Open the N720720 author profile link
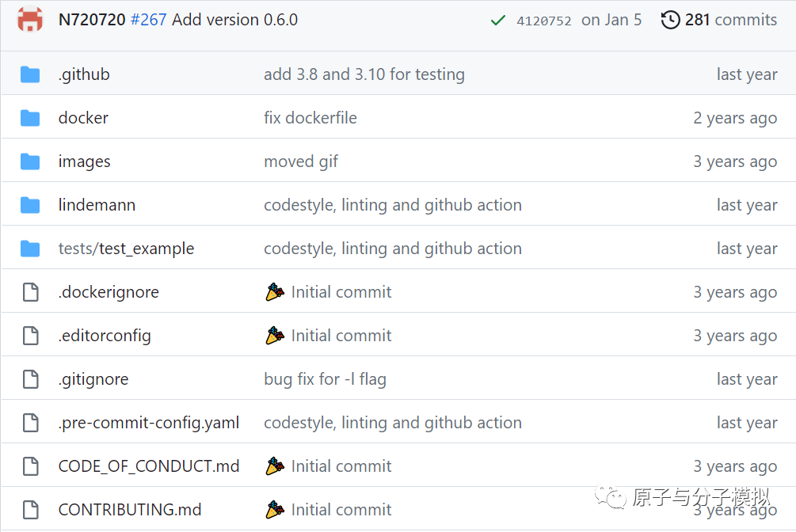 [x=92, y=20]
